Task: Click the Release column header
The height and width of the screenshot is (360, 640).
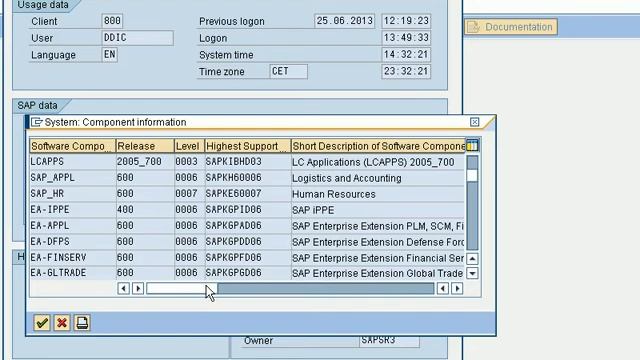Action: 145,146
